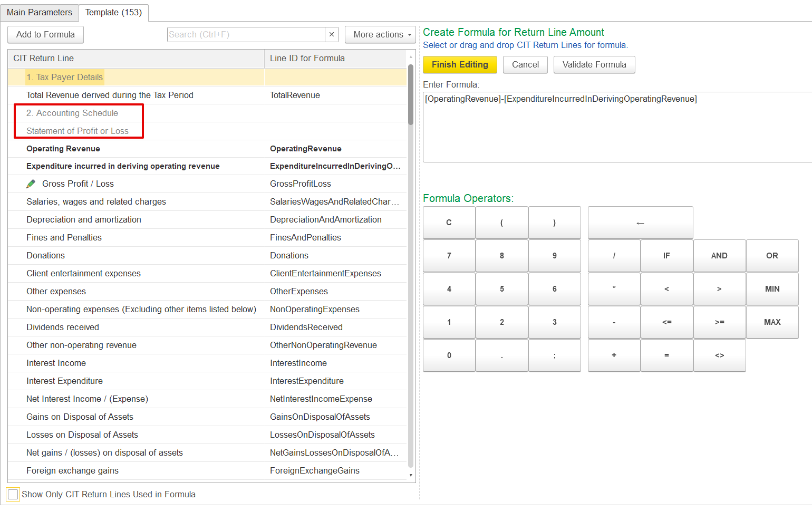Image resolution: width=812 pixels, height=511 pixels.
Task: Click the digit 0 button
Action: [x=449, y=355]
